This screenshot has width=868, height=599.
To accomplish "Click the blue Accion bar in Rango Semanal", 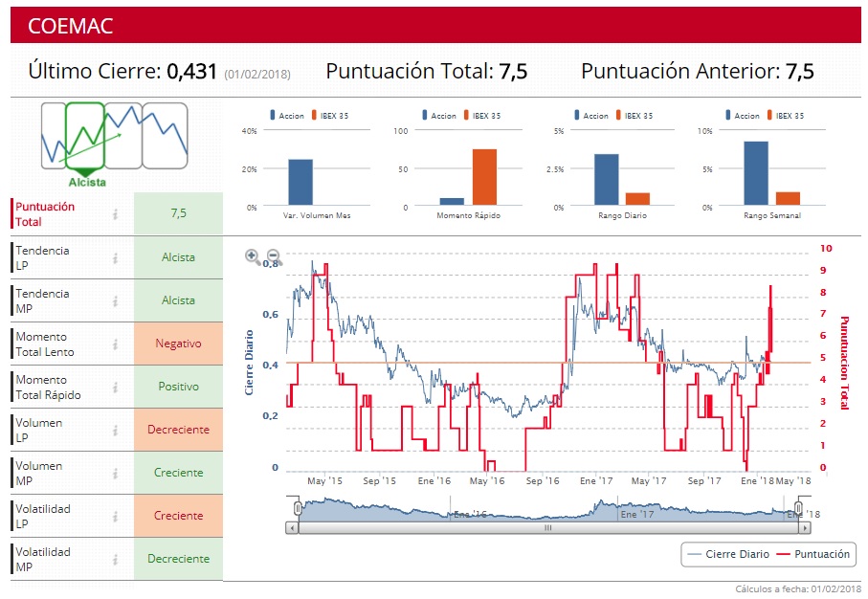I will (756, 173).
